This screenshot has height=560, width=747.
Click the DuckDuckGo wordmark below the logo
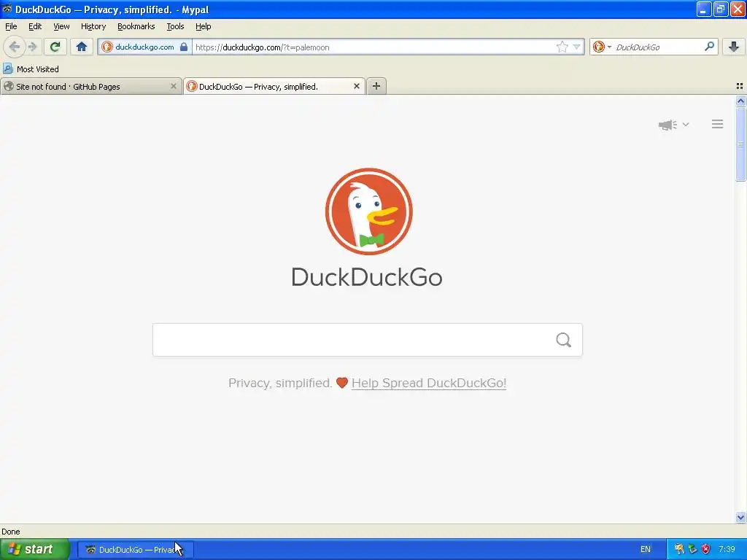pos(367,277)
